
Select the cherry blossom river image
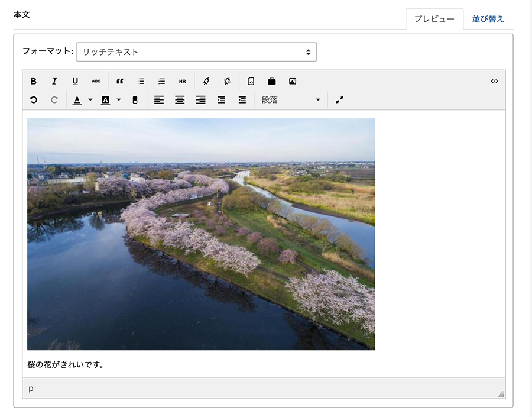pos(201,234)
